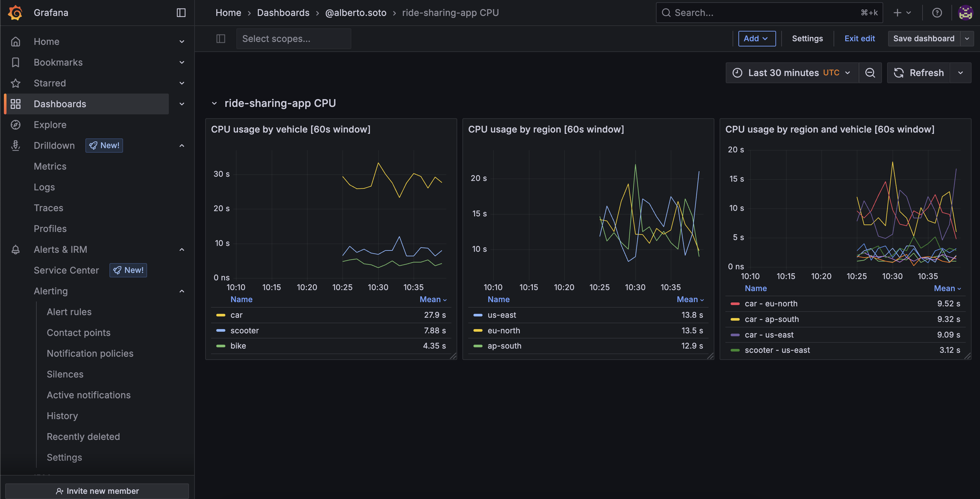
Task: Select Alert rules under Alerting
Action: pyautogui.click(x=69, y=311)
